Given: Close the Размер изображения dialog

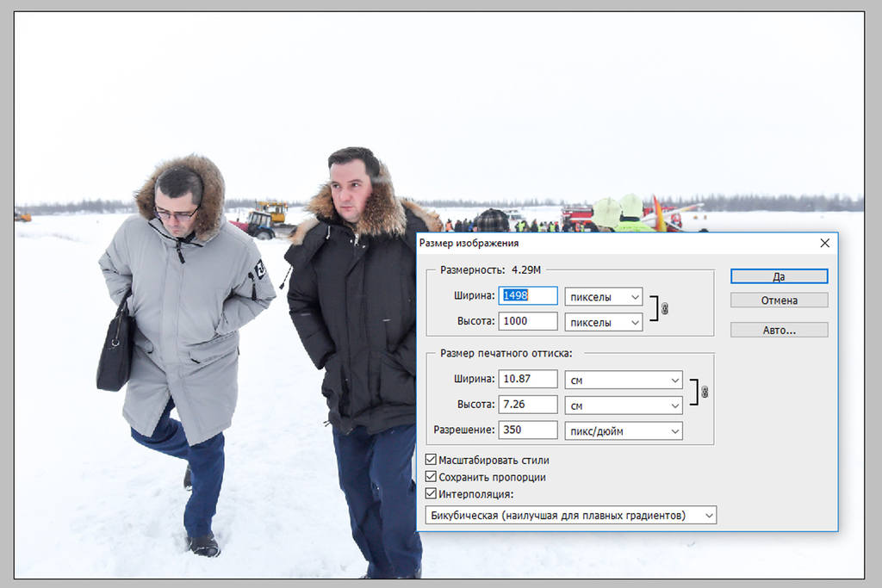Looking at the screenshot, I should 824,243.
